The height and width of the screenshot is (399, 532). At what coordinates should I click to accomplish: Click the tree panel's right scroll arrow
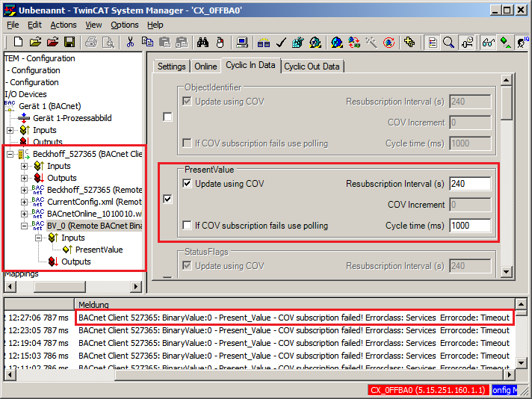[136, 287]
